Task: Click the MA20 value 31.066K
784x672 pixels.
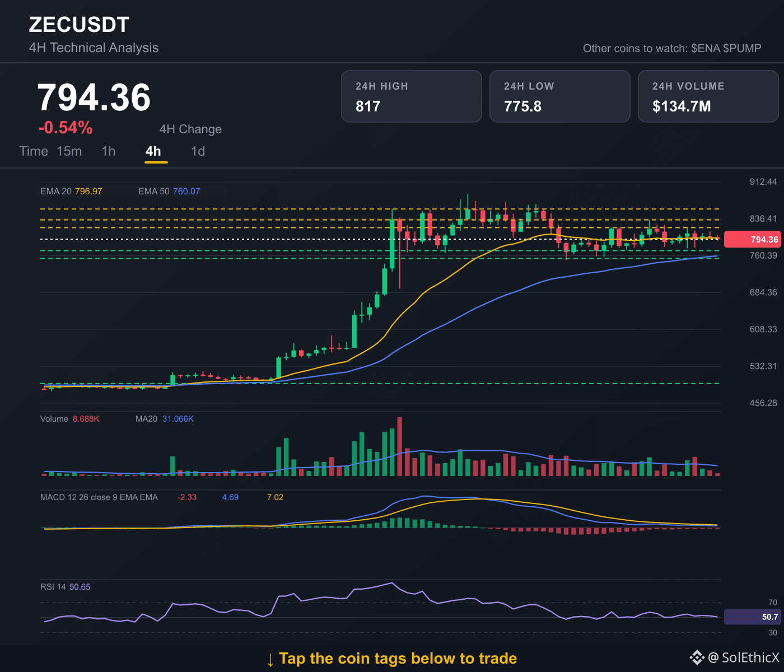Action: tap(178, 419)
